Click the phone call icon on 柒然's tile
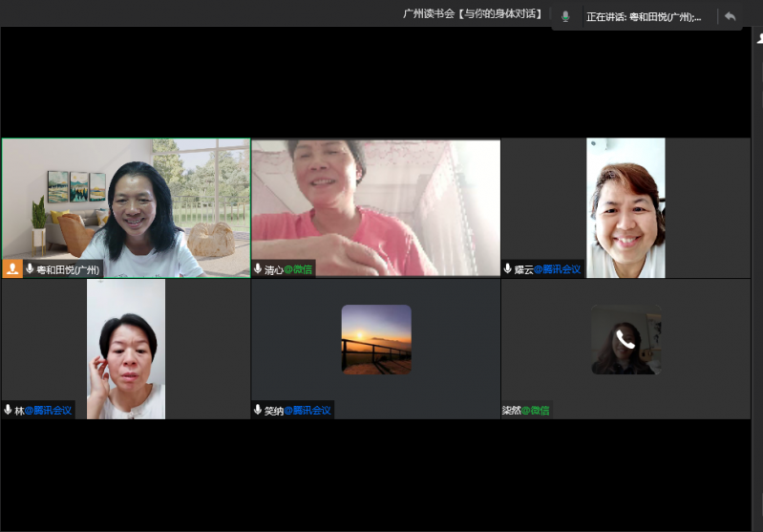763x532 pixels. [x=625, y=339]
